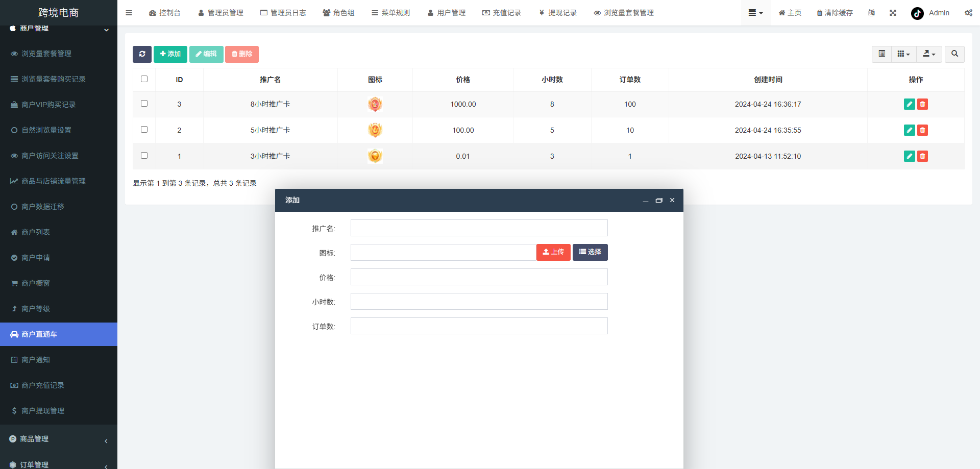Check the header select-all checkbox
The image size is (980, 469).
(144, 79)
